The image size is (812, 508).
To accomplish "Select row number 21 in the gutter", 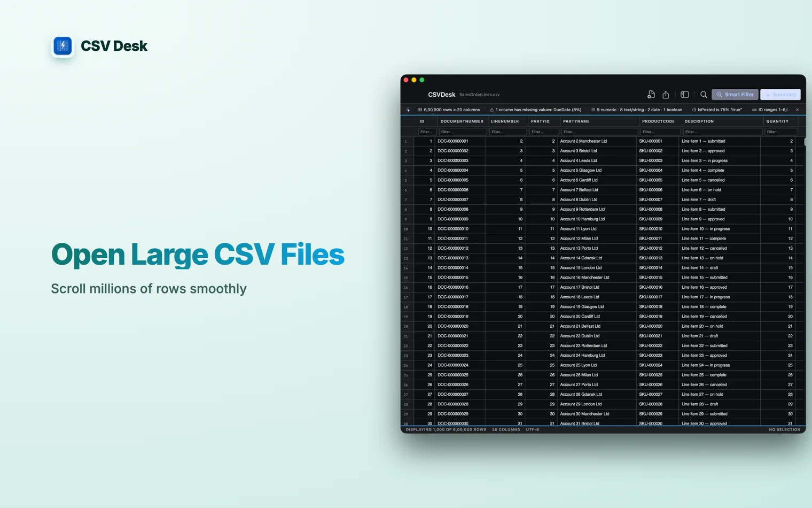I will click(406, 336).
